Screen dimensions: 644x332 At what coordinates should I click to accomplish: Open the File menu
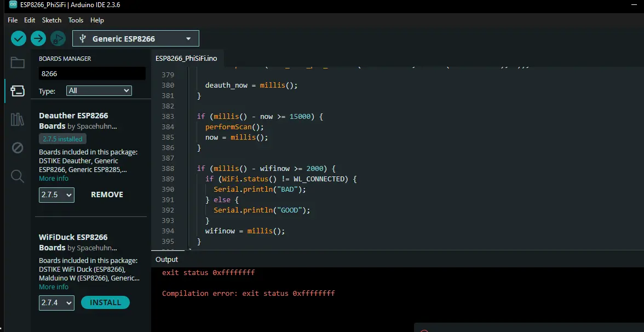tap(13, 20)
